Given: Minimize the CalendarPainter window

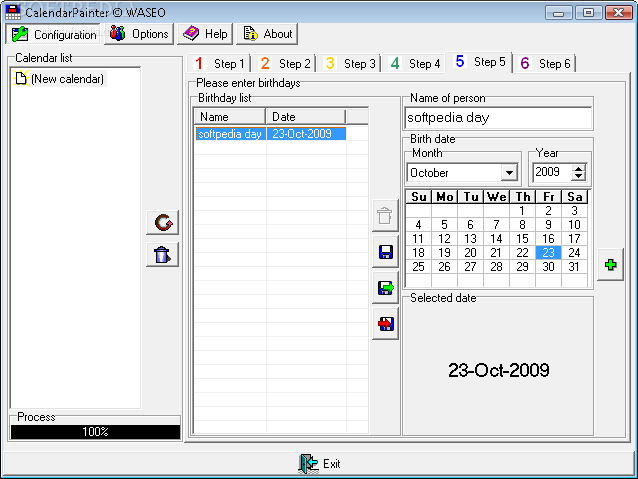Looking at the screenshot, I should coord(559,13).
